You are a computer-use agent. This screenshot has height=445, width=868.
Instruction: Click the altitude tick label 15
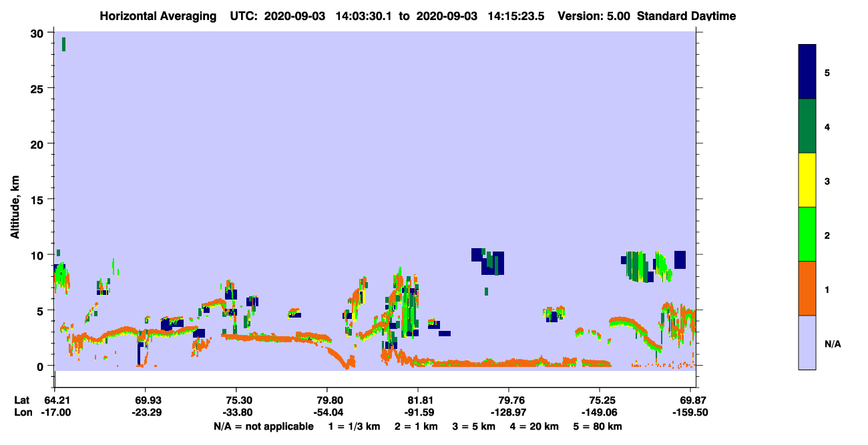pos(37,199)
